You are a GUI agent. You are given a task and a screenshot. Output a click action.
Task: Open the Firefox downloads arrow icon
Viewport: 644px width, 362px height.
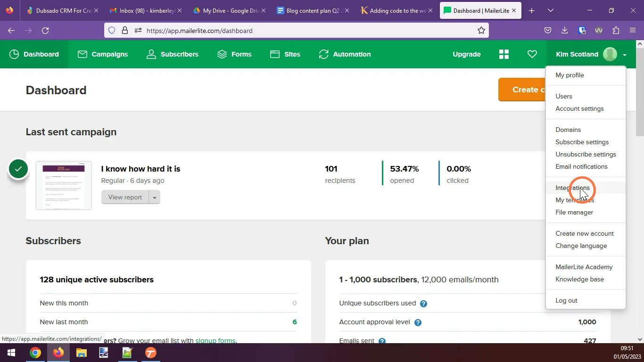tap(565, 30)
